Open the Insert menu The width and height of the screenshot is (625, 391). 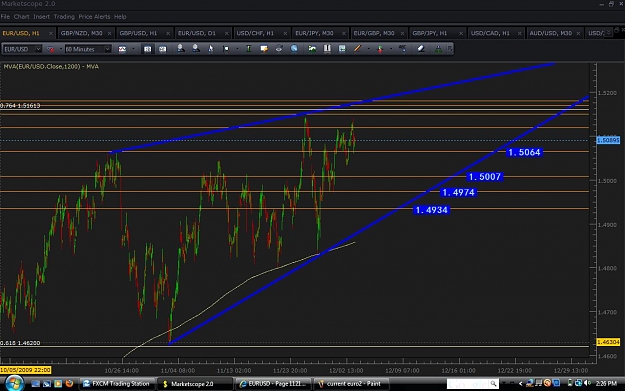click(41, 17)
